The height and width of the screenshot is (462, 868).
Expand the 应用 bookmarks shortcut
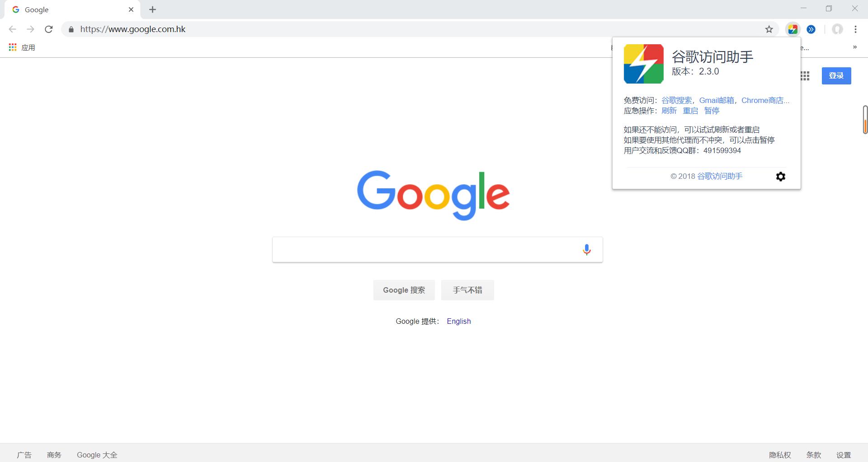tap(21, 47)
